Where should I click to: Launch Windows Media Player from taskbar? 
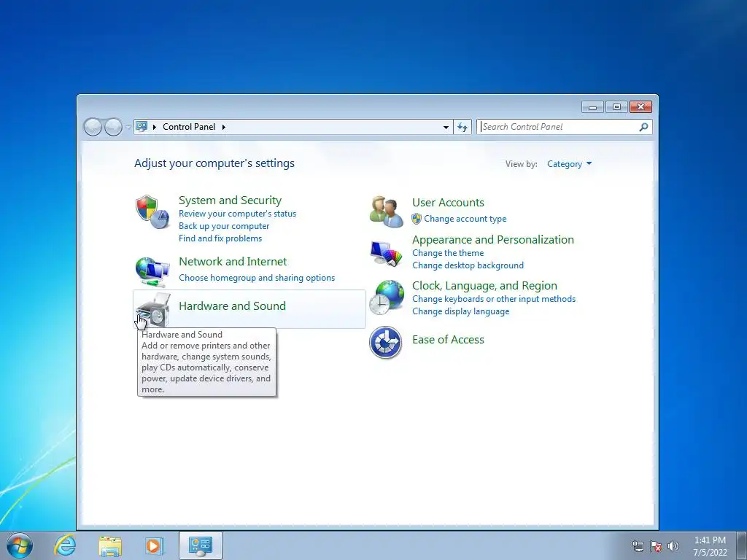(154, 545)
